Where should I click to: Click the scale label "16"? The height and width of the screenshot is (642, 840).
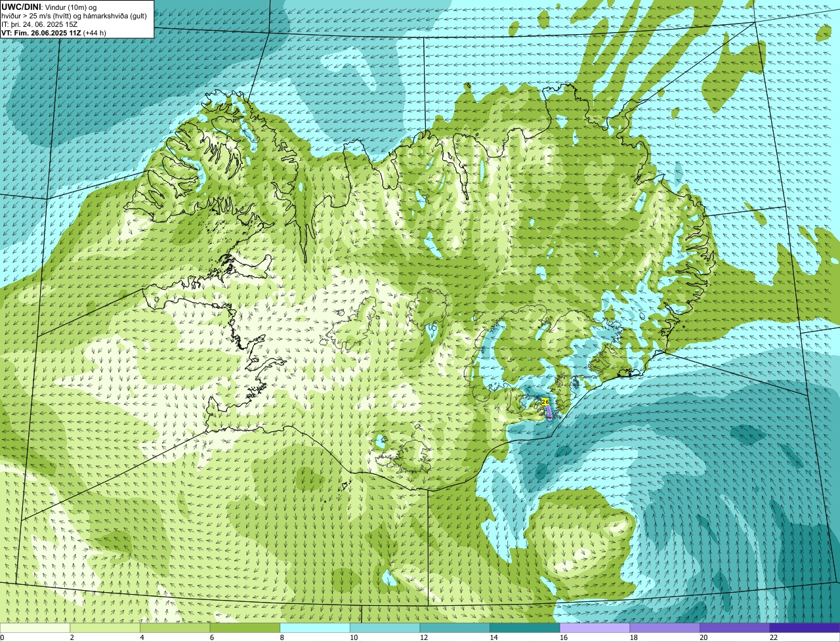[564, 637]
